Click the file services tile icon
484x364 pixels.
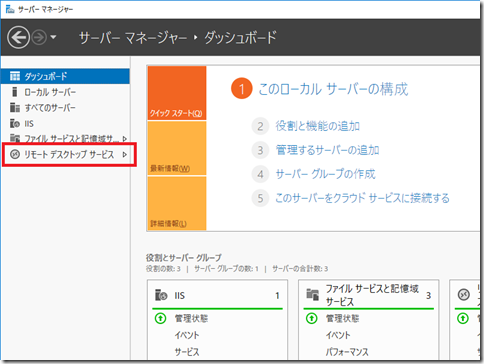tap(313, 295)
